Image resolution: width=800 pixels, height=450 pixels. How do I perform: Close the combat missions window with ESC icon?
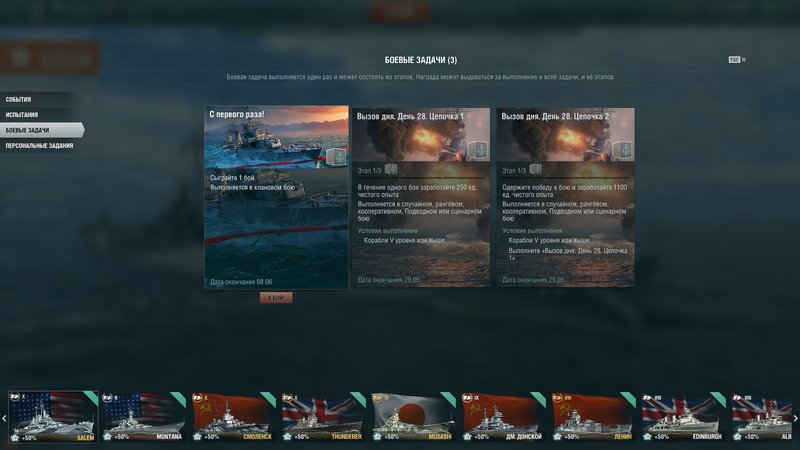click(737, 60)
